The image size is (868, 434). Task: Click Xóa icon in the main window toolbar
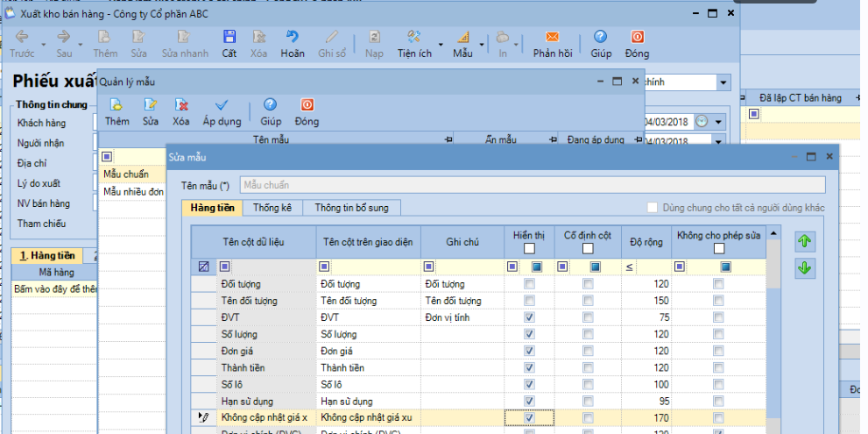(258, 37)
